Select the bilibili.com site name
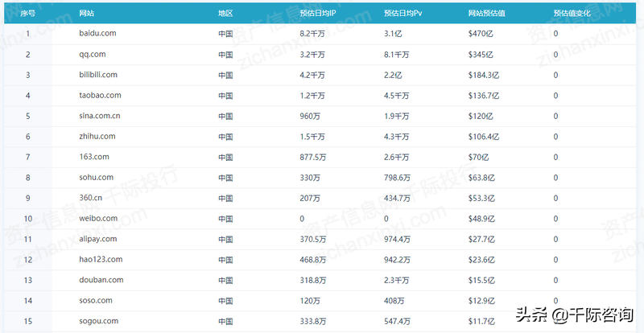Viewport: 644px width, 333px height. coord(98,75)
